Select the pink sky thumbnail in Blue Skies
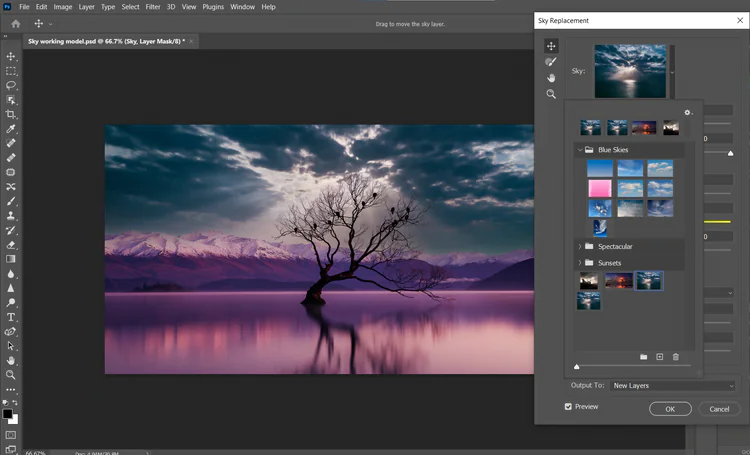Image resolution: width=750 pixels, height=455 pixels. pyautogui.click(x=600, y=188)
